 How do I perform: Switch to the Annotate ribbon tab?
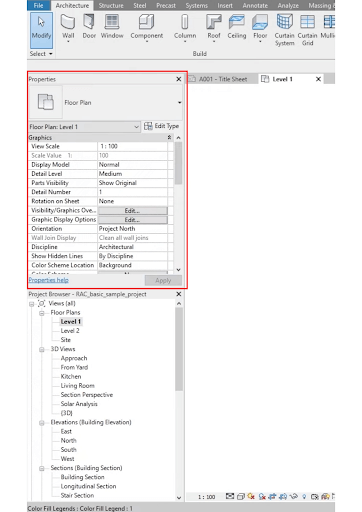(x=255, y=6)
